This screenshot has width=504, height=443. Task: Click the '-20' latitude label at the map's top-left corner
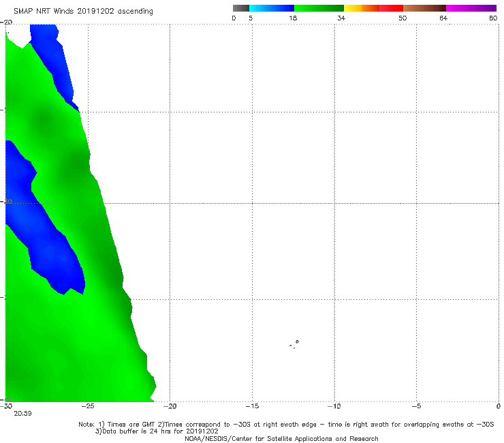tap(6, 22)
